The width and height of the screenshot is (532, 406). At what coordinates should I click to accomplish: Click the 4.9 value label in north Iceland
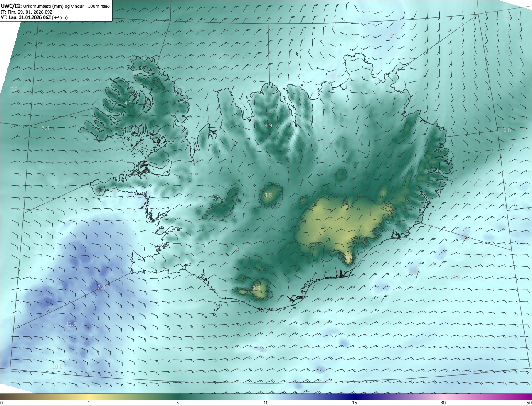[268, 125]
